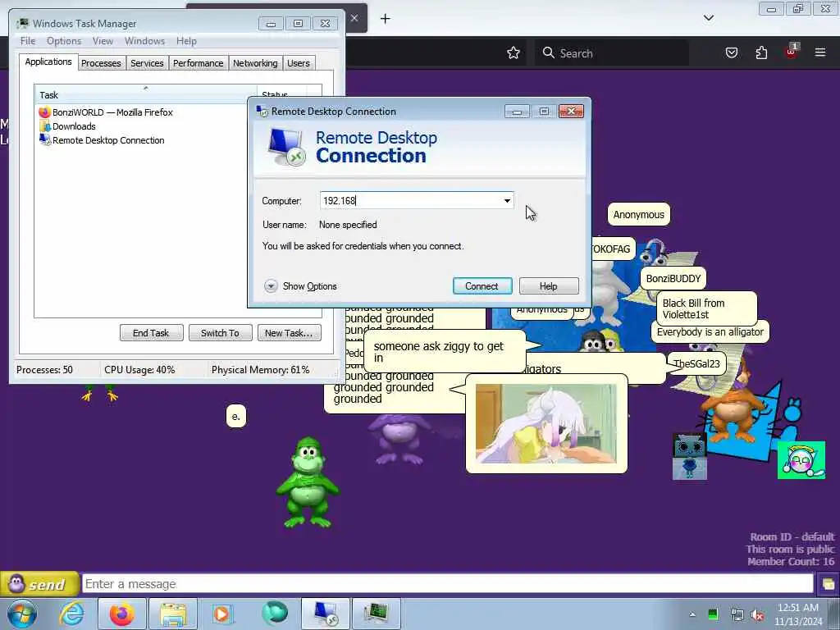This screenshot has width=840, height=630.
Task: Open Internet Explorer from the taskbar
Action: coord(72,614)
